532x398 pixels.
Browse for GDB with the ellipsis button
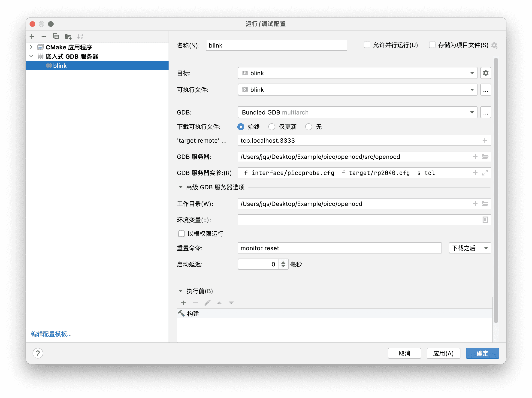(486, 113)
